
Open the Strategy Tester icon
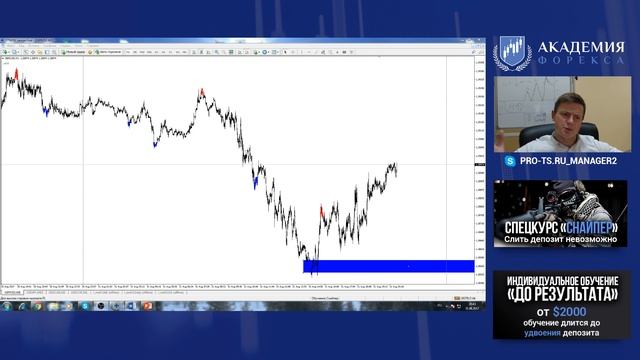(x=54, y=52)
